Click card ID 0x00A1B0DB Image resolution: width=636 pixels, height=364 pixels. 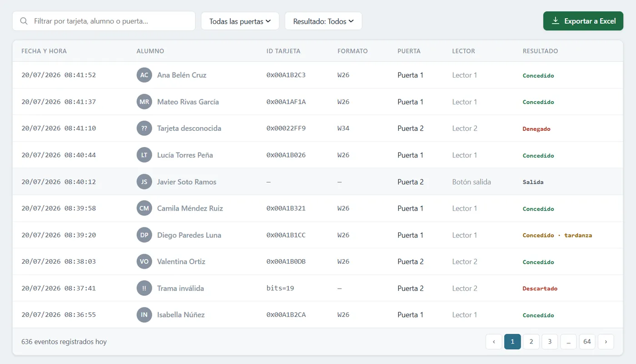coord(286,261)
